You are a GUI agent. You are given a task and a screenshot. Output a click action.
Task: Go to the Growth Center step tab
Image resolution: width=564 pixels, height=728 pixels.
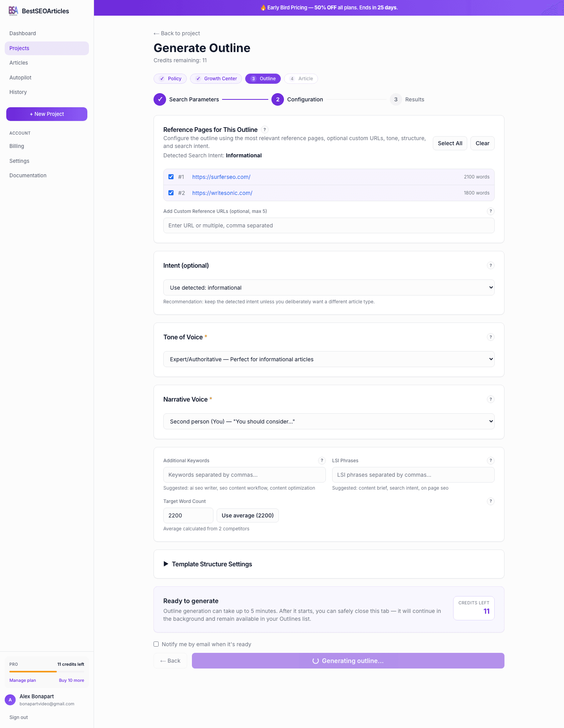click(x=216, y=79)
